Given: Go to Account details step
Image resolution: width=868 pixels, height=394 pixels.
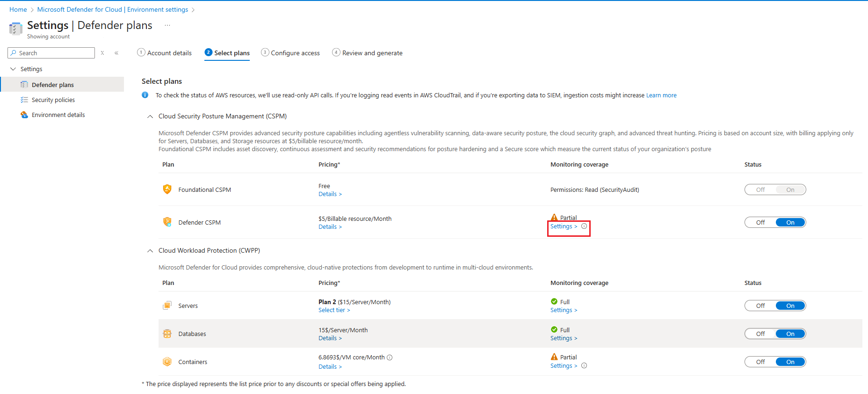Looking at the screenshot, I should coord(165,53).
